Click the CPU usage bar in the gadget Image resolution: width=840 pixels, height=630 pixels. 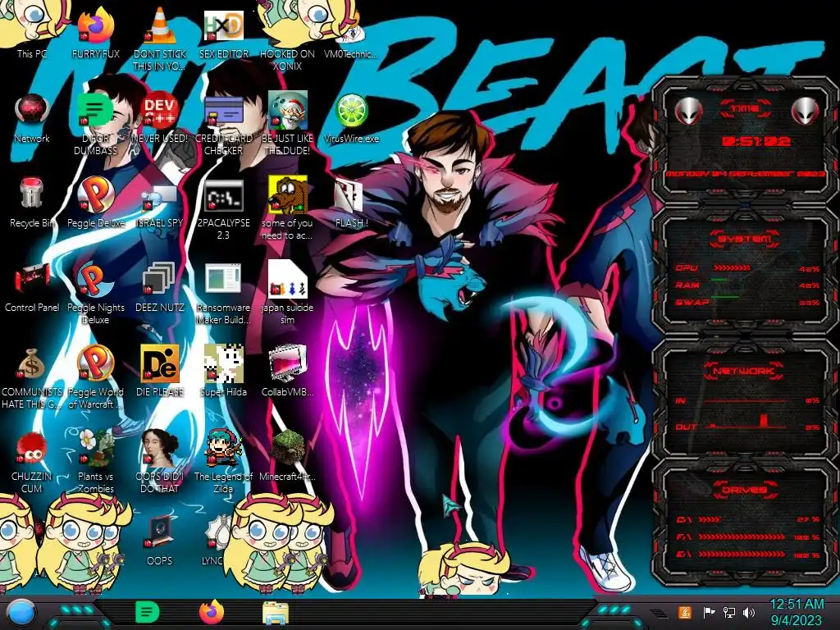[x=732, y=268]
